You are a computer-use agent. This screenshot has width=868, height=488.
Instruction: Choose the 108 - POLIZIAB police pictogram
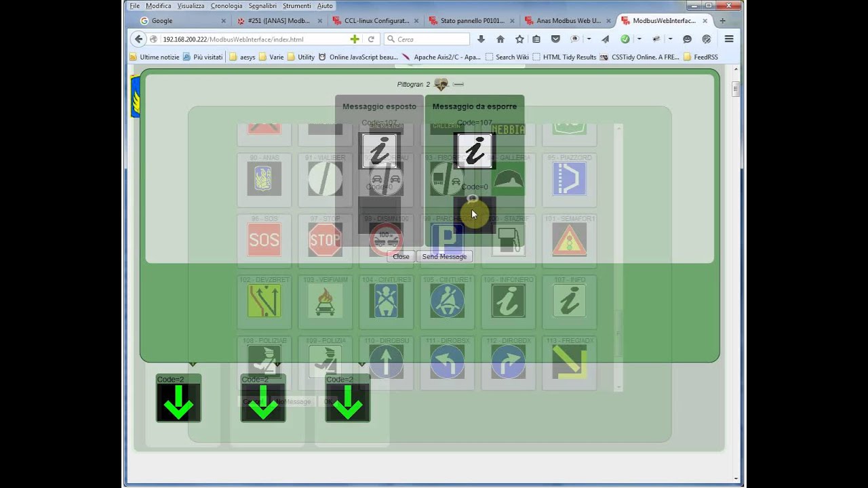click(264, 362)
